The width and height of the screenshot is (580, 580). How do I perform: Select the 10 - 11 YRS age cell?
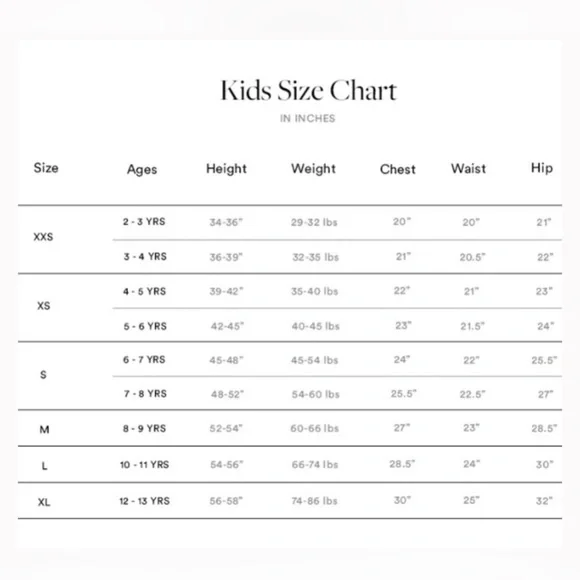coord(144,465)
